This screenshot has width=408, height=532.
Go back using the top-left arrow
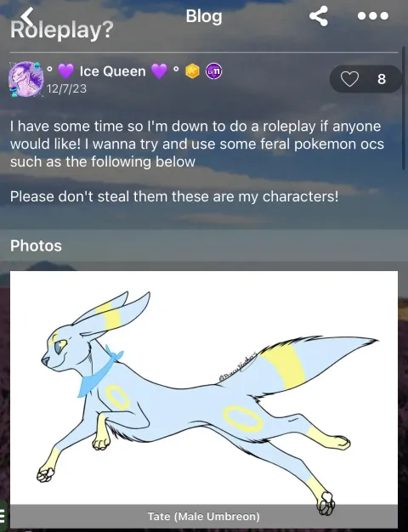point(27,16)
